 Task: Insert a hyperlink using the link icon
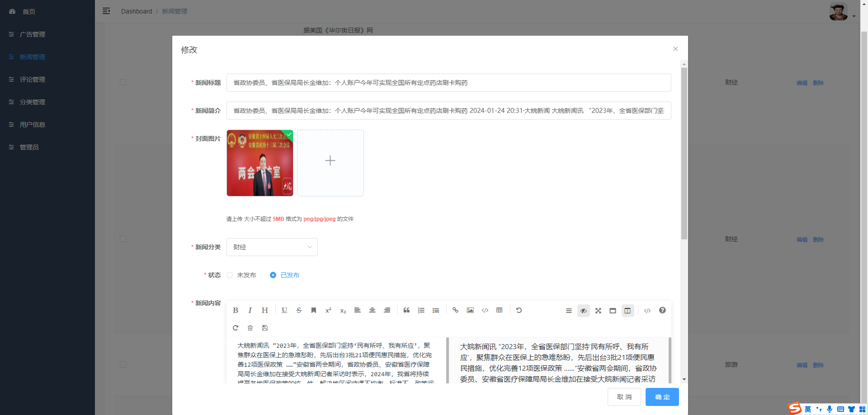click(455, 310)
